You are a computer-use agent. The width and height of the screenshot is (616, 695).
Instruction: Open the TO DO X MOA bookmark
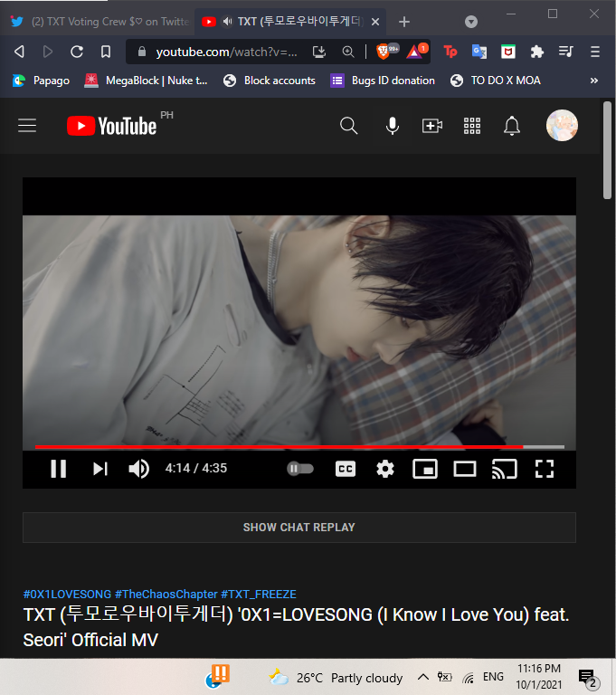click(x=496, y=81)
